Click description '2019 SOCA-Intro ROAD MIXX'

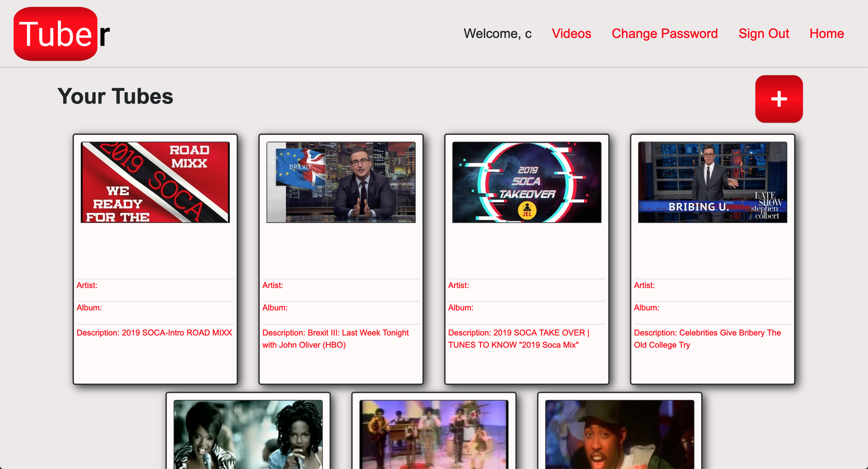[154, 333]
